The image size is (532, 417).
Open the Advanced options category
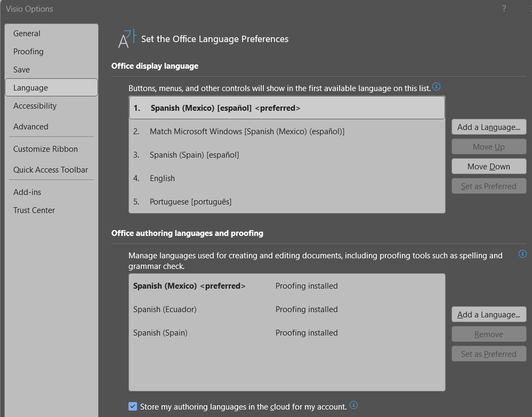pos(52,126)
